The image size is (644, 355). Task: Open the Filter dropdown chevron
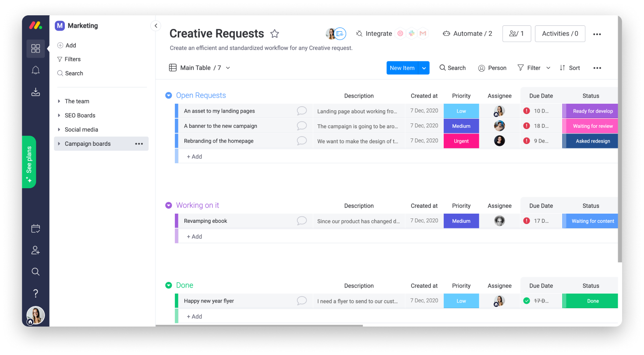click(x=548, y=68)
